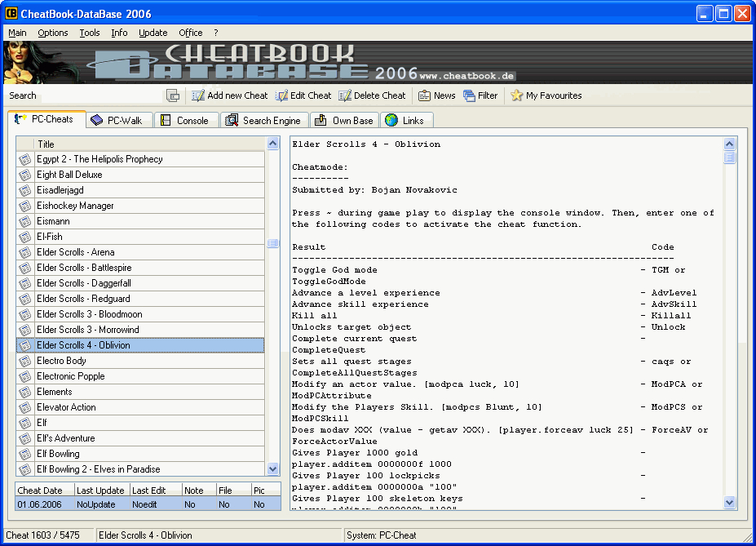Click the row icon beside Elf's Adventure
The width and height of the screenshot is (756, 546).
tap(25, 438)
